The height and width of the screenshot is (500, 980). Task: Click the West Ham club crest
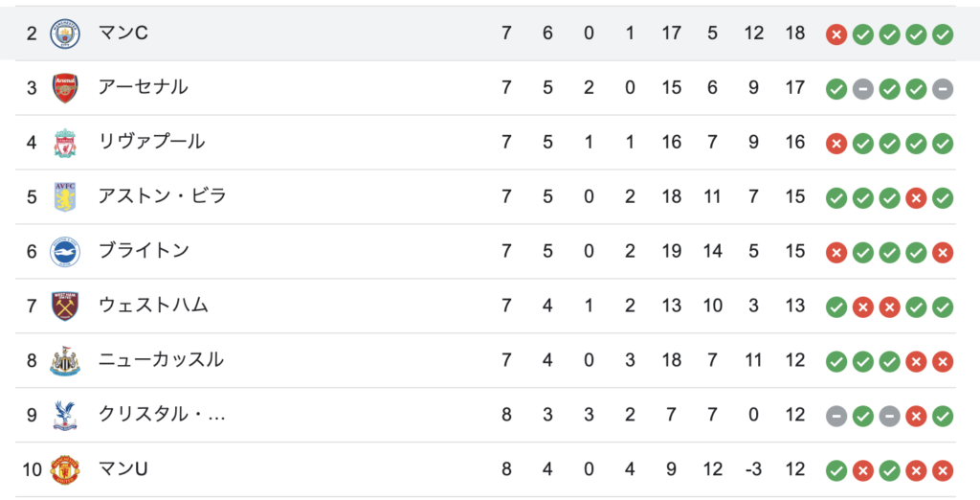(x=65, y=306)
